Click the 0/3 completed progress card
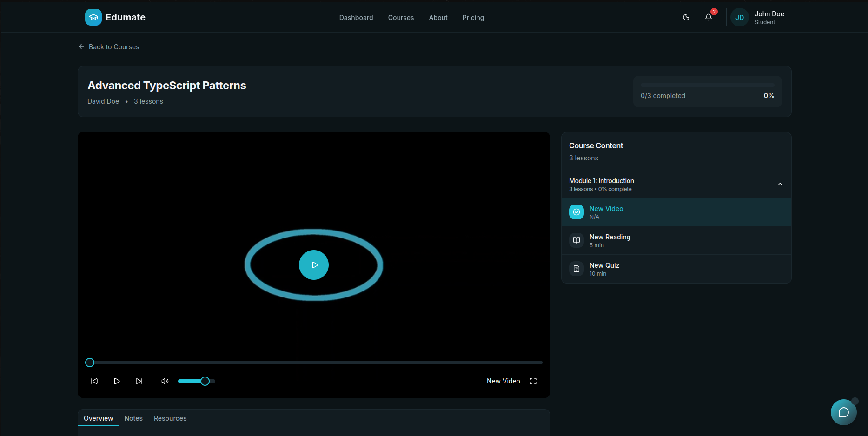The image size is (868, 436). click(x=708, y=92)
